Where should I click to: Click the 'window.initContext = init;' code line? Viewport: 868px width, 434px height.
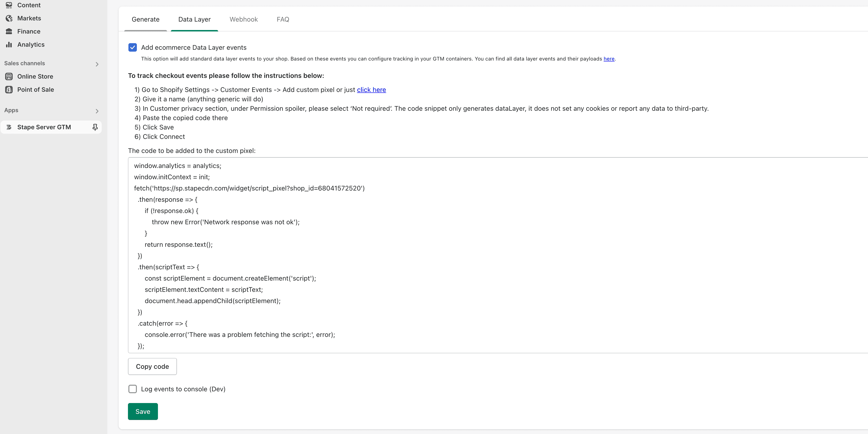[x=172, y=177]
